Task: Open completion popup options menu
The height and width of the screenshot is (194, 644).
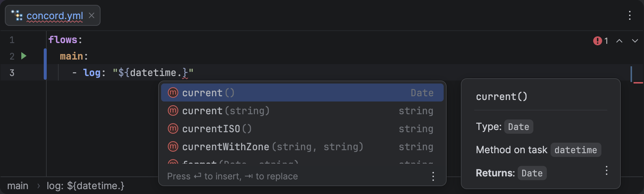Action: point(433,176)
